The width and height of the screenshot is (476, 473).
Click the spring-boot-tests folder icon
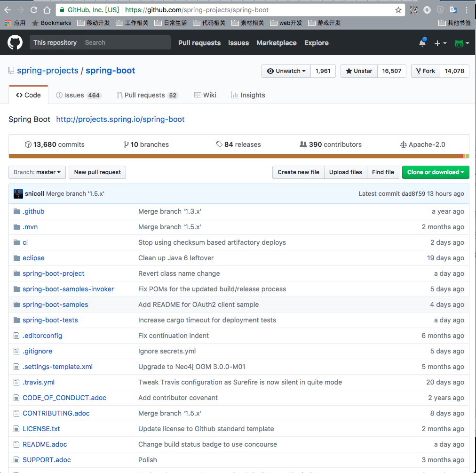click(x=17, y=320)
